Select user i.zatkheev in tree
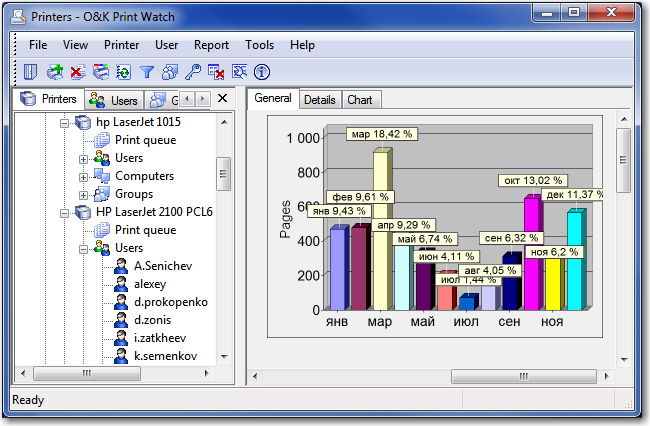 click(x=160, y=338)
